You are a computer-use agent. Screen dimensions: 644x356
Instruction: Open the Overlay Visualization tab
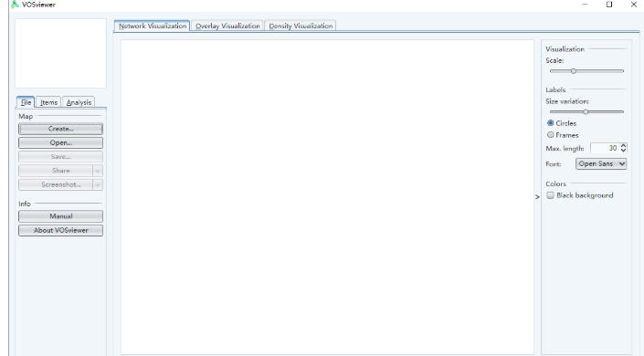coord(227,26)
